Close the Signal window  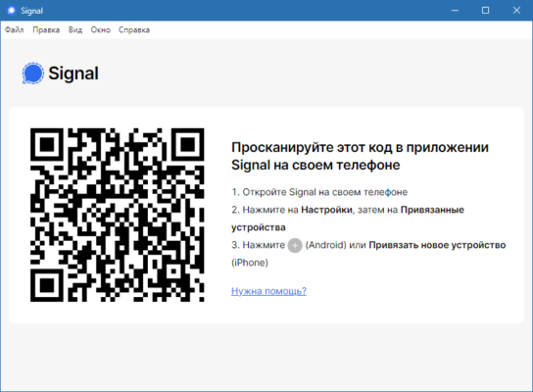(516, 11)
